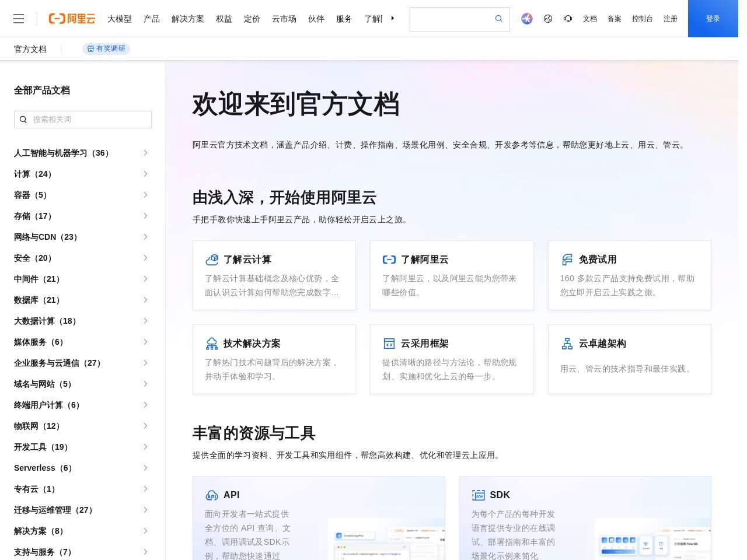Open the AI assistant star icon
This screenshot has width=747, height=560.
(527, 19)
